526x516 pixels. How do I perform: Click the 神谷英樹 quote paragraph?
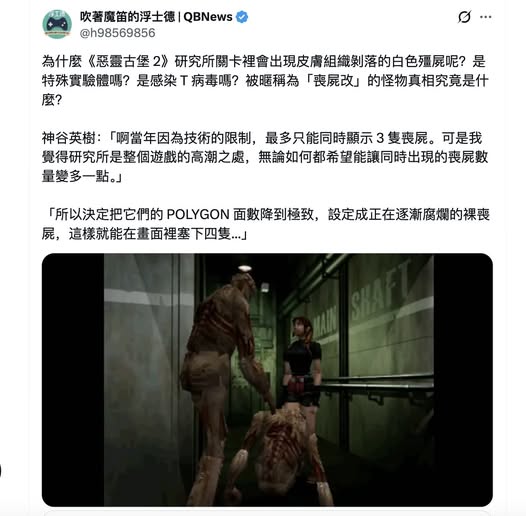pyautogui.click(x=265, y=157)
